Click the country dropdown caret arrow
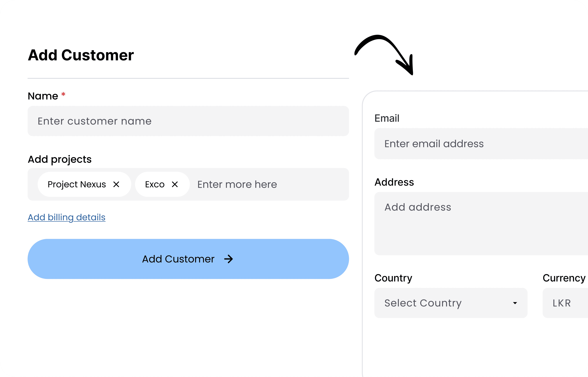 tap(515, 303)
